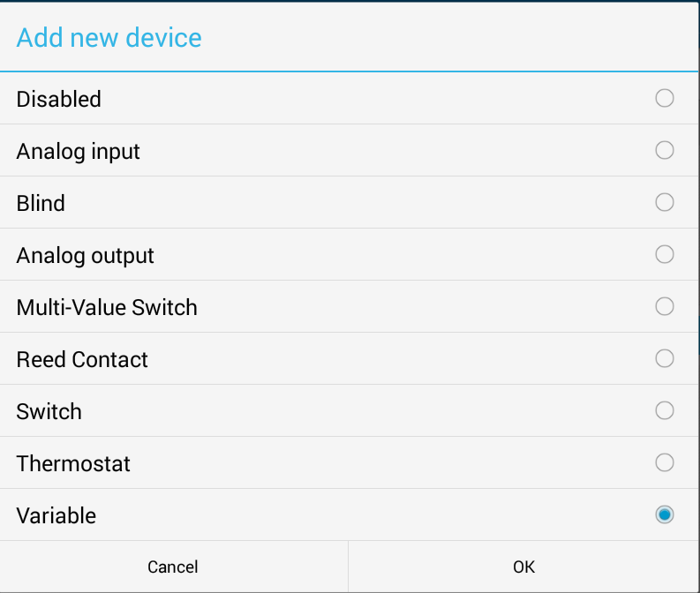Choose the Reed Contact radio button

665,358
